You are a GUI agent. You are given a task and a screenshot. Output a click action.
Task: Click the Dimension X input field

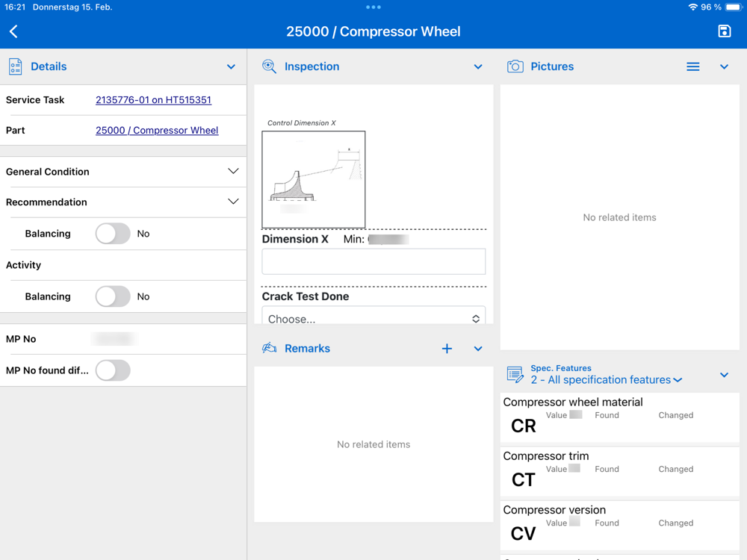(373, 261)
